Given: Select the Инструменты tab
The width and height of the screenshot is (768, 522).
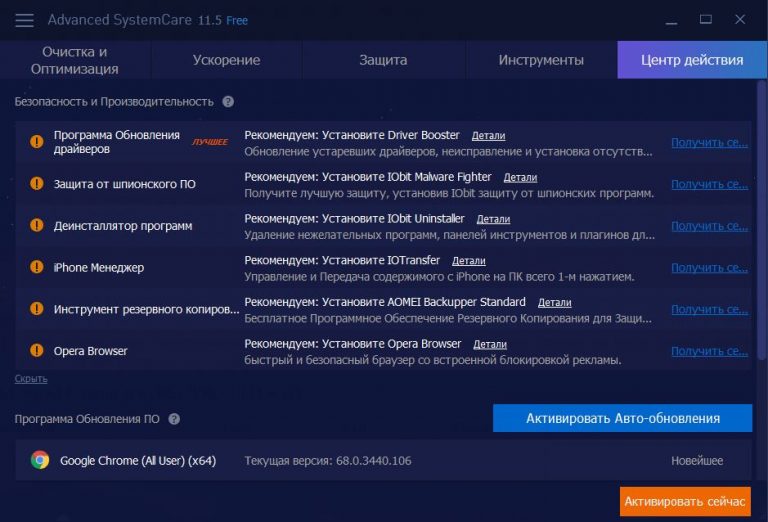Looking at the screenshot, I should coord(541,60).
